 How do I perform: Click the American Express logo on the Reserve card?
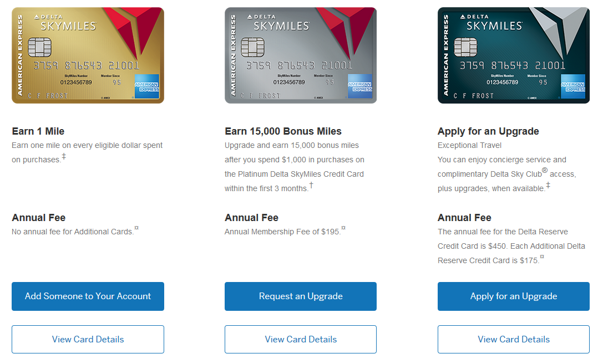click(573, 86)
